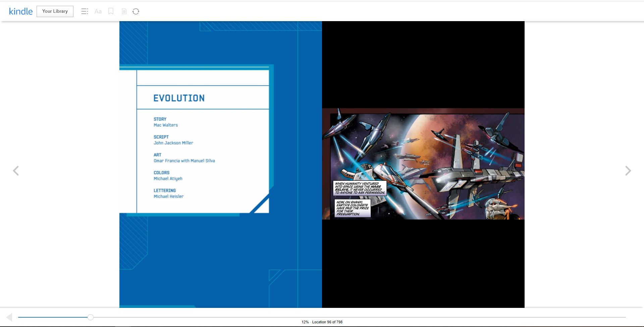Open the table of contents menu icon
644x327 pixels.
point(85,11)
